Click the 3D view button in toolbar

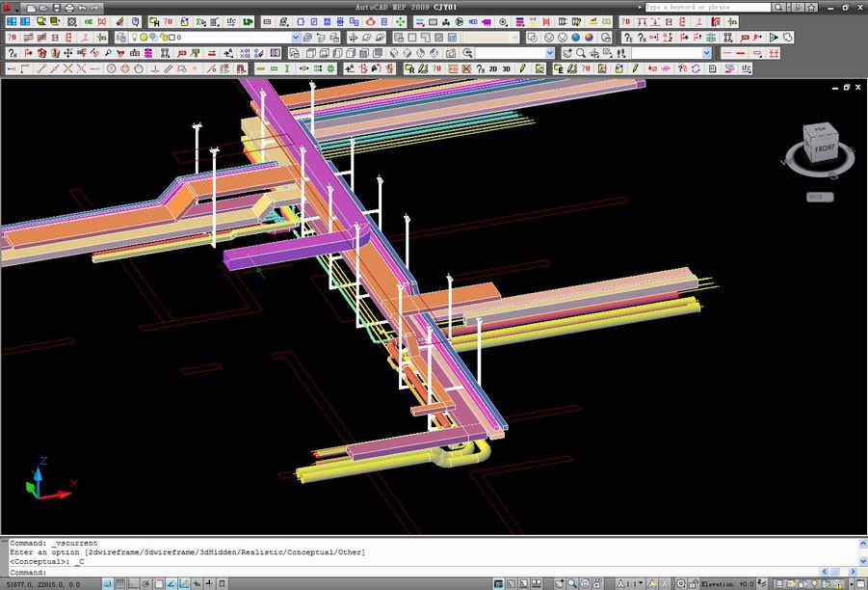506,69
